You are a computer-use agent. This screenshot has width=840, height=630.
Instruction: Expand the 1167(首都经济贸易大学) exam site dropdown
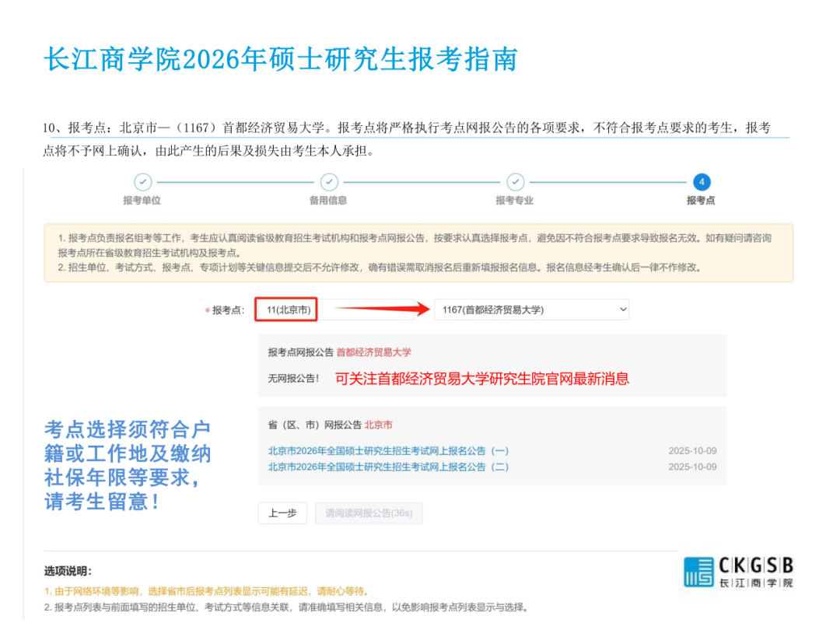(x=531, y=310)
